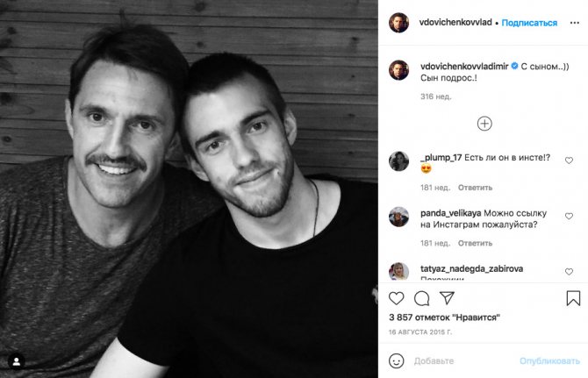Viewport: 588px width, 378px height.
Task: Reply to _plump_17's comment via "Ответить"
Action: click(x=475, y=187)
